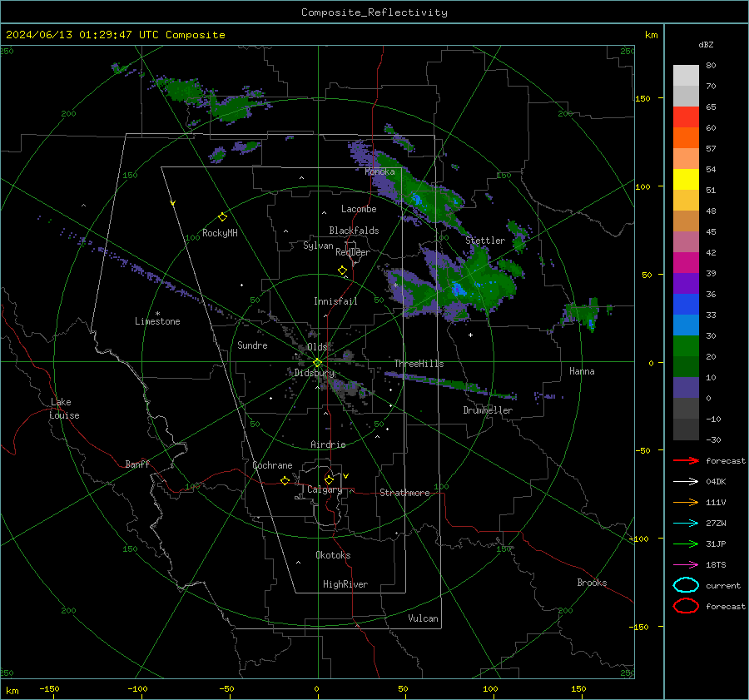
Task: Click the yellow V marker northeast of Calgary
Action: point(346,476)
